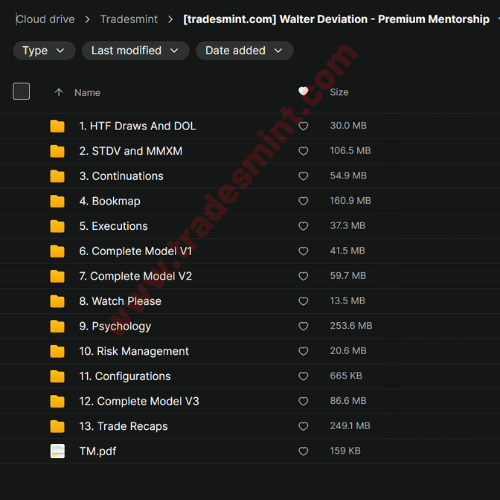The image size is (500, 500).
Task: Favourite the 13. Trade Recaps folder
Action: coord(303,426)
